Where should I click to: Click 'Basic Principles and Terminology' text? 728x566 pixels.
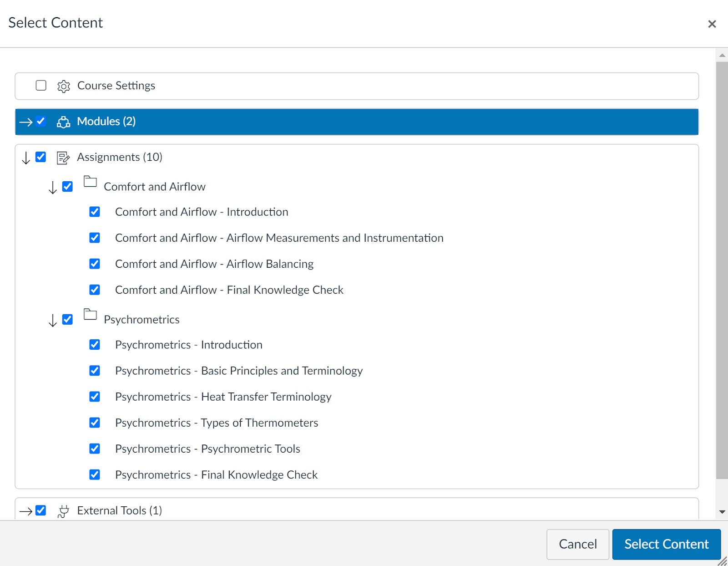282,371
